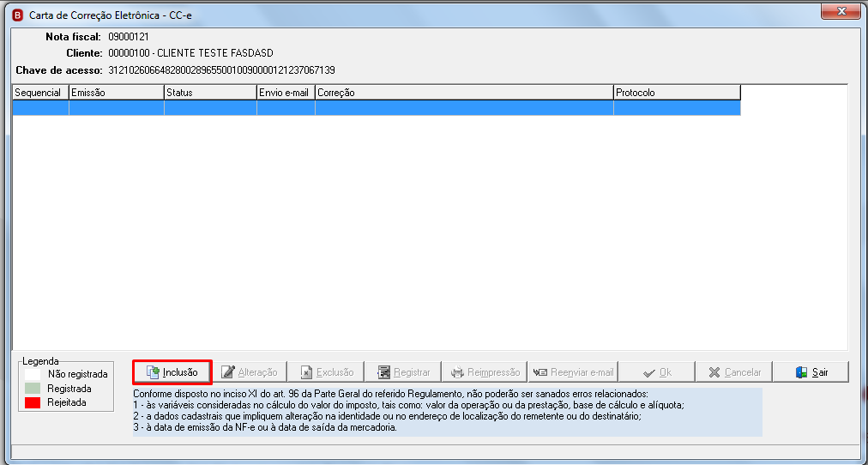Click the Status column header
The width and height of the screenshot is (868, 465).
point(210,93)
